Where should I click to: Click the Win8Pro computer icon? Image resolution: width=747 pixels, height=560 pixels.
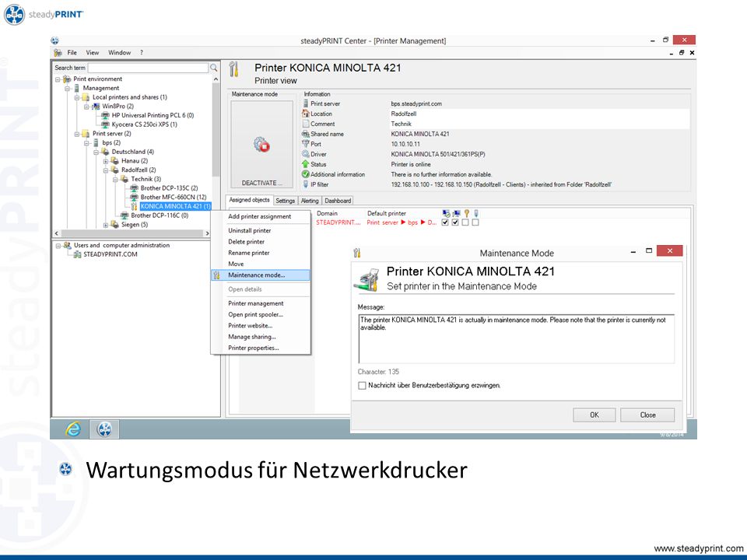(x=95, y=107)
